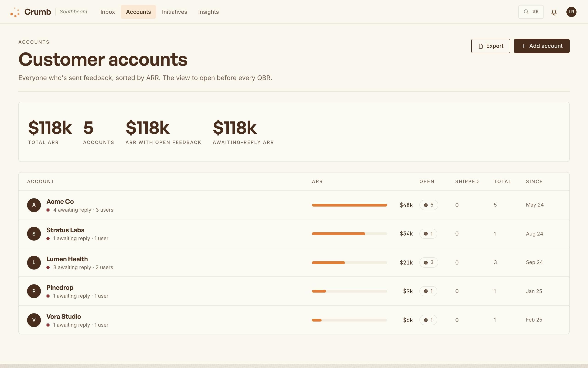Image resolution: width=588 pixels, height=368 pixels.
Task: Open the Vora Studio account name
Action: click(64, 316)
